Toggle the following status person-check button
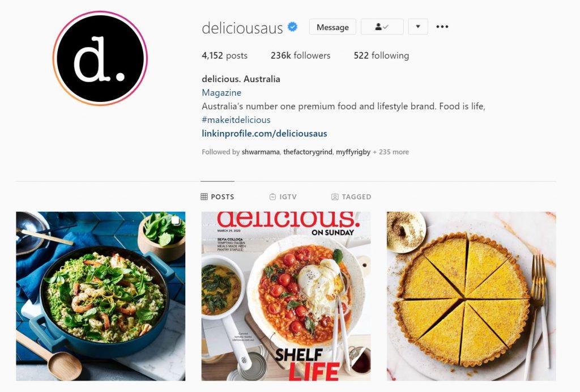The image size is (580, 392). pyautogui.click(x=382, y=27)
